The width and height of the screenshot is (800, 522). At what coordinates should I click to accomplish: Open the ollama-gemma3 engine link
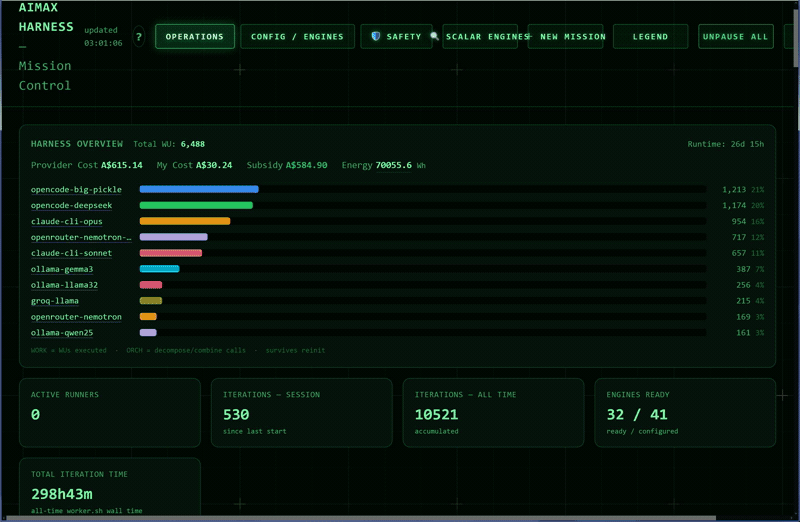pos(62,269)
